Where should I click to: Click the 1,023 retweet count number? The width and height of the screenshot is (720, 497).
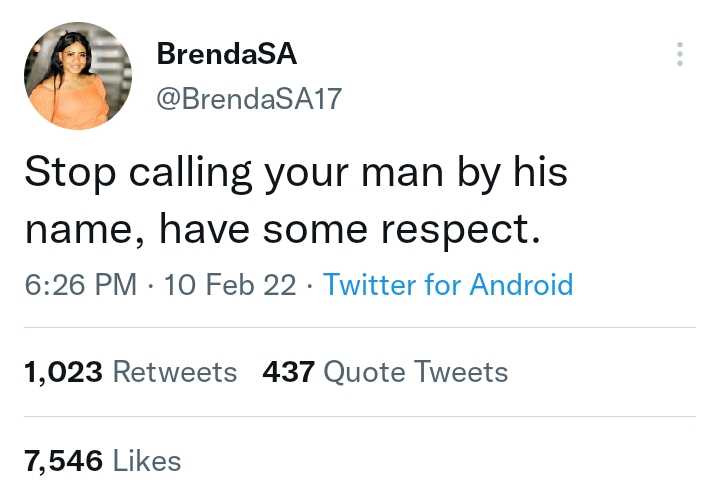click(x=63, y=372)
